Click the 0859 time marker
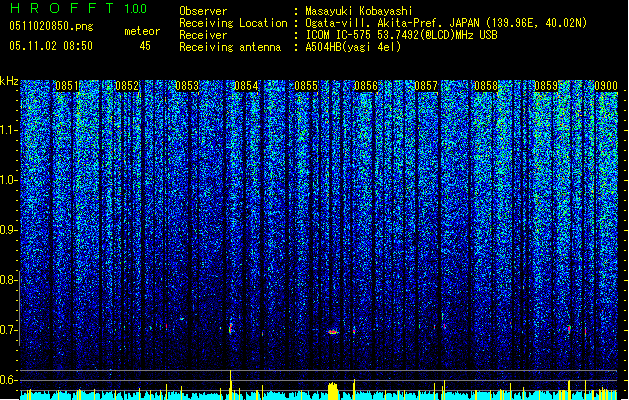 (546, 86)
